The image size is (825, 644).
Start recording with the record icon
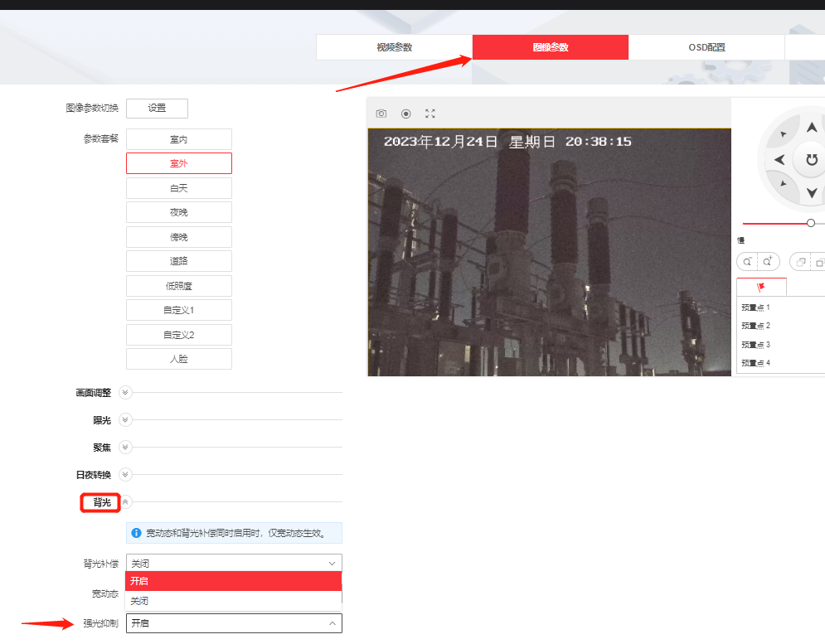pyautogui.click(x=405, y=114)
